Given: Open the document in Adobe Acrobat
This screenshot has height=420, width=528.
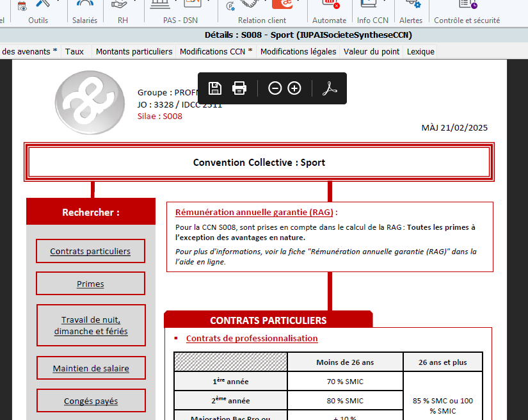Looking at the screenshot, I should point(330,88).
